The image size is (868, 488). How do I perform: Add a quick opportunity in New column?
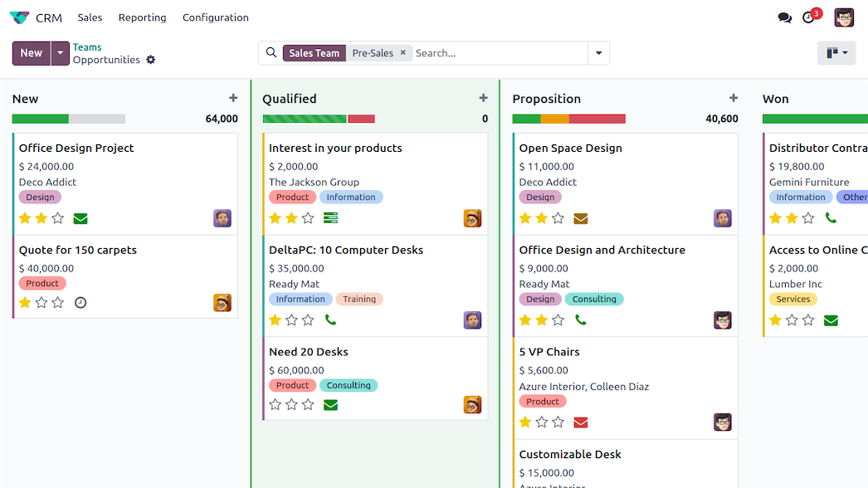pos(233,98)
